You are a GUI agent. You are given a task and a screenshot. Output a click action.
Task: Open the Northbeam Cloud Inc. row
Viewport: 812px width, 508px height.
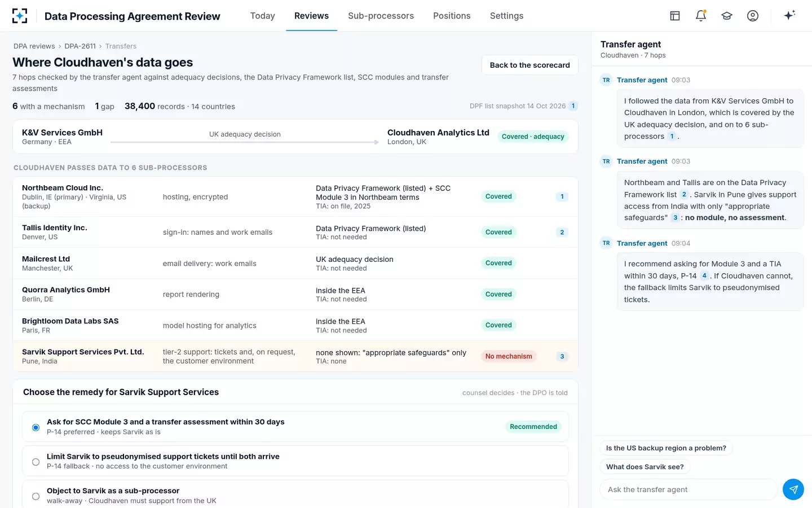pos(295,197)
